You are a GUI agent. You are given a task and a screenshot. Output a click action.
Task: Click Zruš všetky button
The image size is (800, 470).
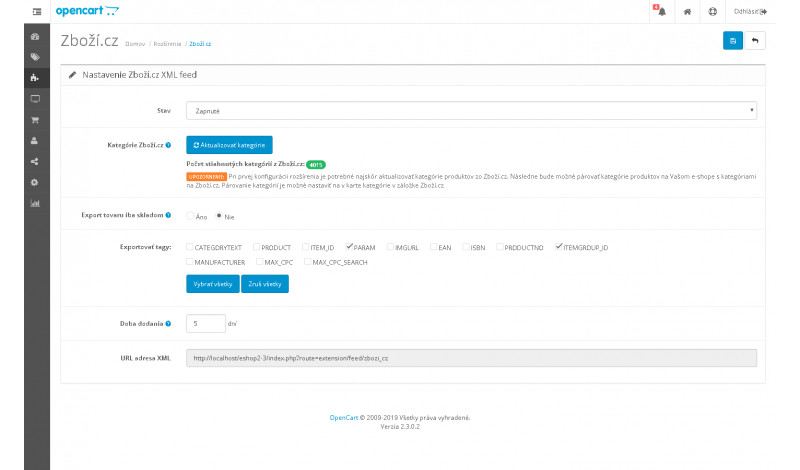pos(265,284)
